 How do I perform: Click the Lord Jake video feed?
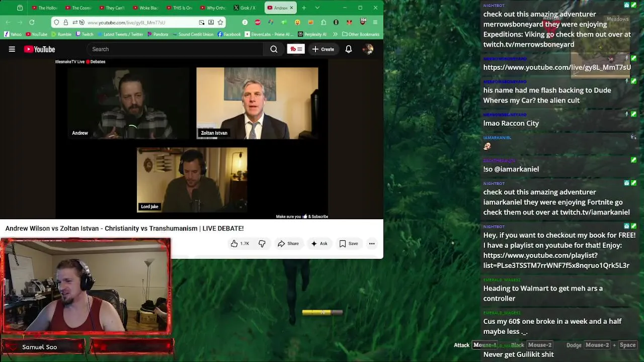tap(192, 179)
